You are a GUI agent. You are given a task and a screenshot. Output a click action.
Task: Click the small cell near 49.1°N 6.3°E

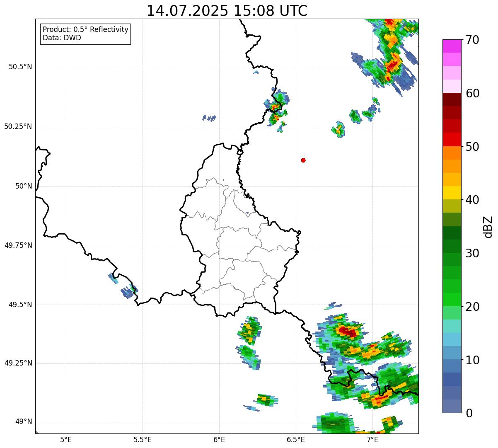pyautogui.click(x=266, y=400)
